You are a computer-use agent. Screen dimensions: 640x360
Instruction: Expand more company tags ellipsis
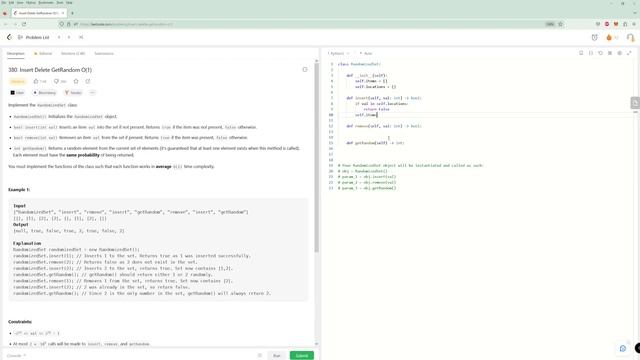pyautogui.click(x=92, y=93)
